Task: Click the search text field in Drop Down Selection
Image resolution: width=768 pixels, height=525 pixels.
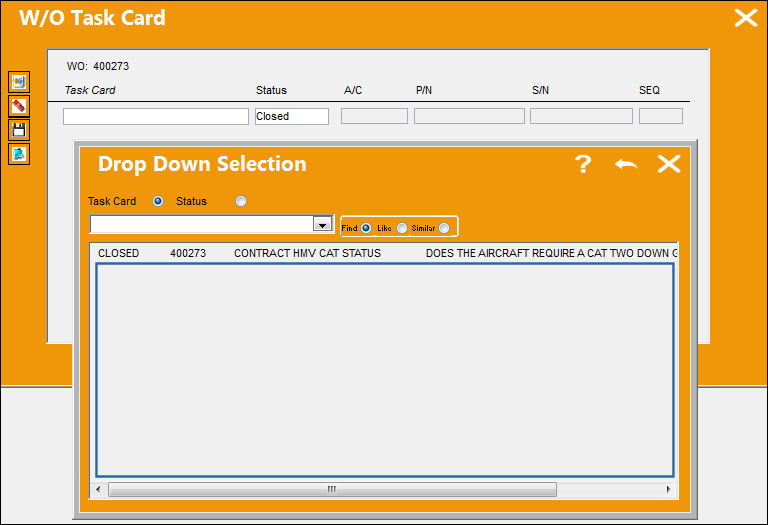Action: (201, 224)
